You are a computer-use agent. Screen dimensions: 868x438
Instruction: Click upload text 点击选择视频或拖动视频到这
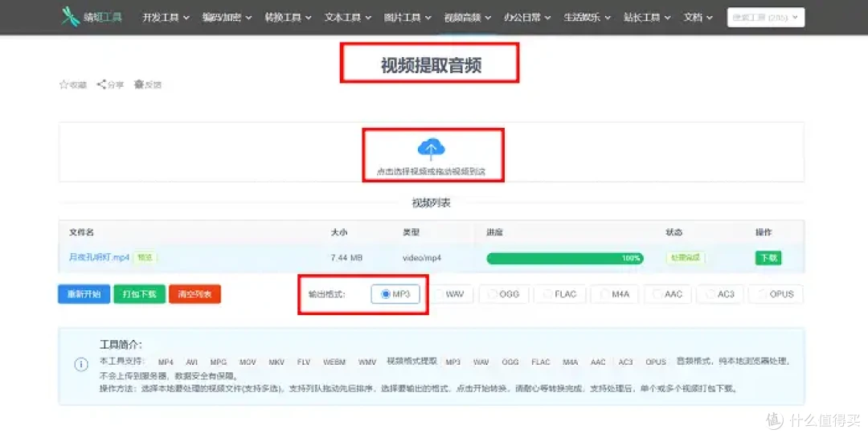(432, 171)
